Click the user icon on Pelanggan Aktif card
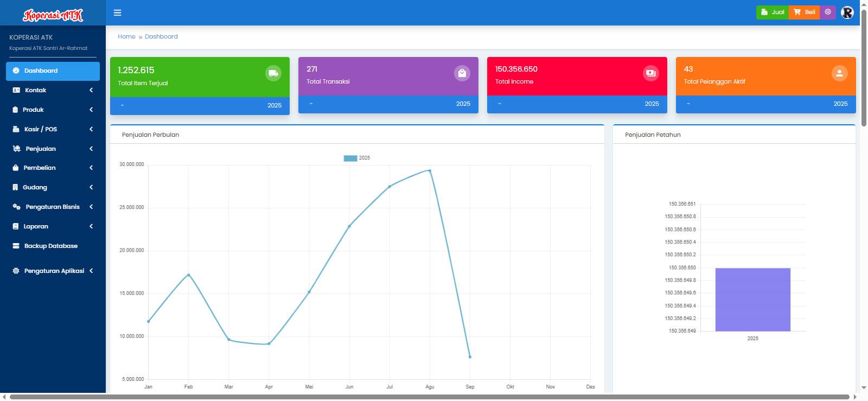The width and height of the screenshot is (868, 401). [x=839, y=73]
